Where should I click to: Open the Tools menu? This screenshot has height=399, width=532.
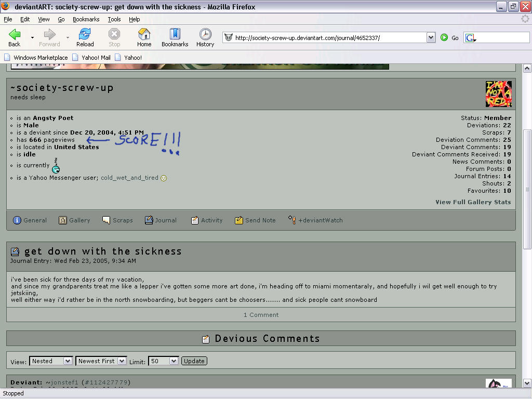click(114, 19)
